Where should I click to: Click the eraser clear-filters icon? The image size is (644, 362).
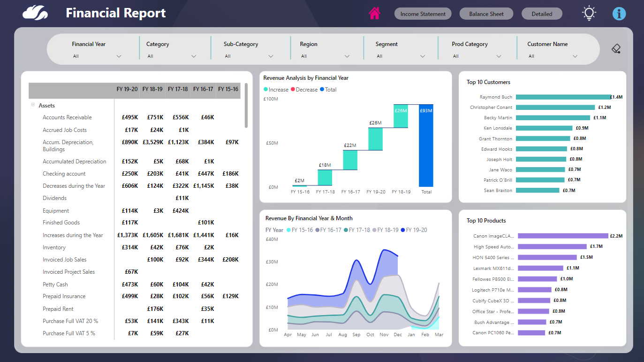[616, 48]
